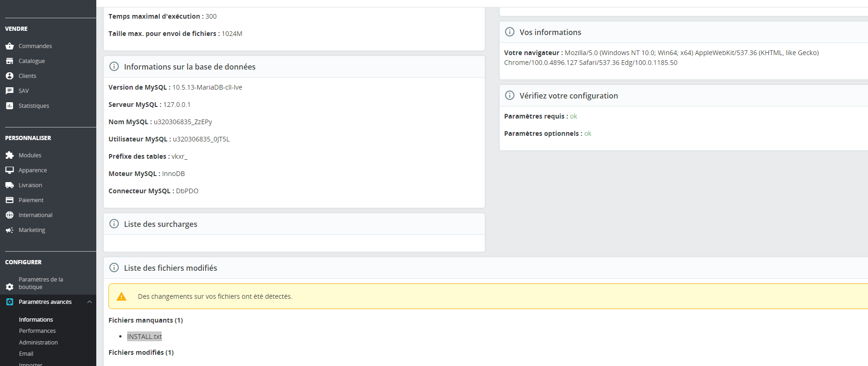Click the VENDRE section heading

point(16,29)
